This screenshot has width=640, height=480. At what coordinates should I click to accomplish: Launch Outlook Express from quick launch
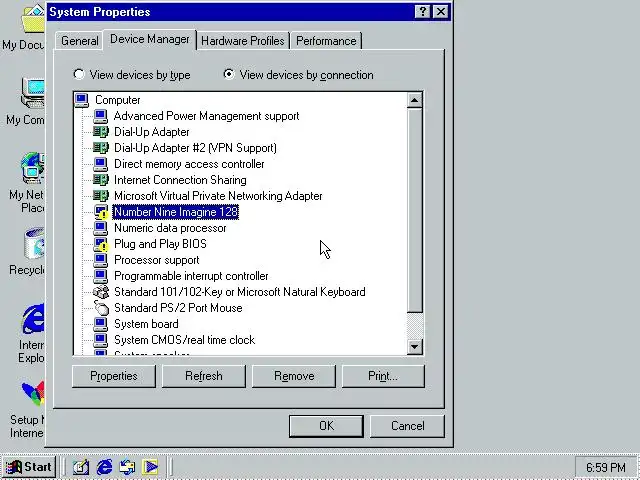click(x=127, y=467)
